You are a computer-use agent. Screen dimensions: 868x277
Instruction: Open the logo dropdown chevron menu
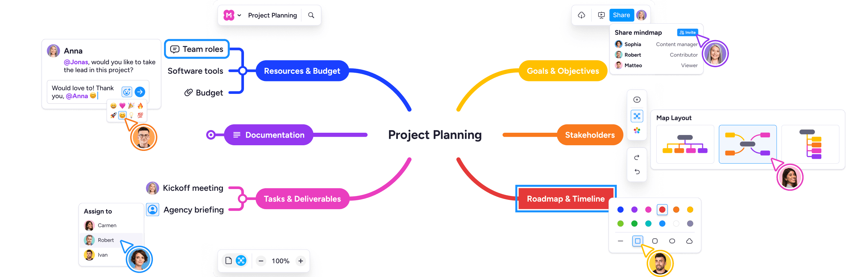pyautogui.click(x=239, y=15)
